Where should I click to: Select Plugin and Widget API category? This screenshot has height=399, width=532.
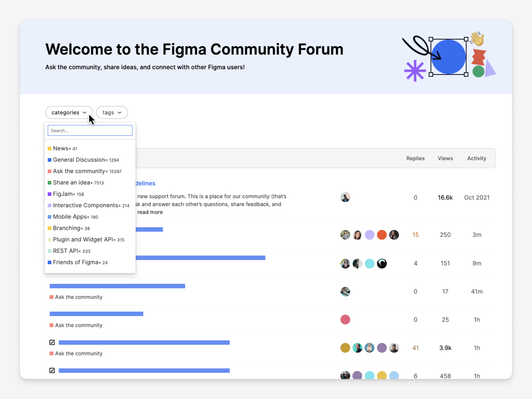click(x=86, y=239)
